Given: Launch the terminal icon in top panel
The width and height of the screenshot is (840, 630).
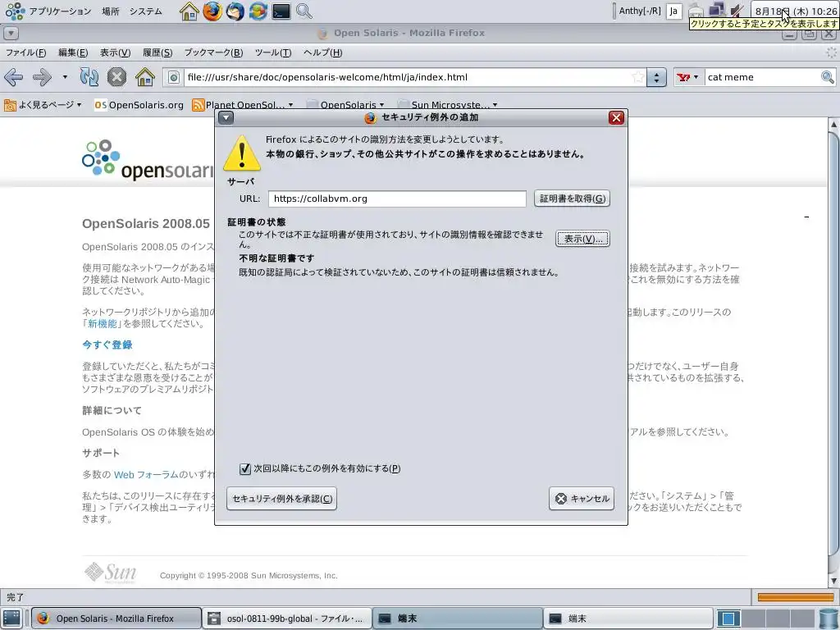Looking at the screenshot, I should 281,11.
